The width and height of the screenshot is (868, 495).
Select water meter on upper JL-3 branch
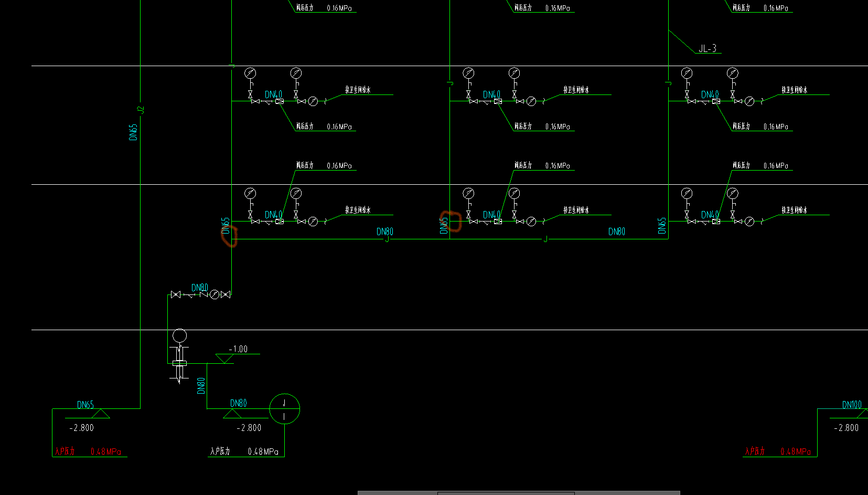(749, 101)
